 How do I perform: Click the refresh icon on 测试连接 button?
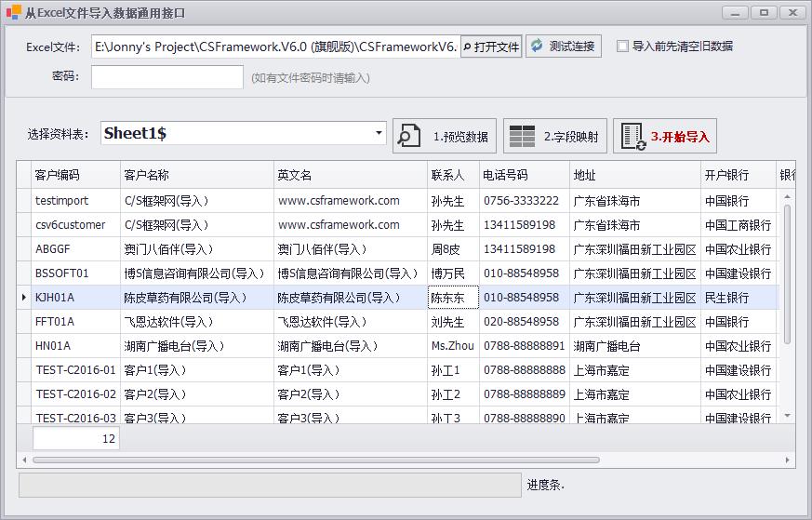tap(537, 46)
